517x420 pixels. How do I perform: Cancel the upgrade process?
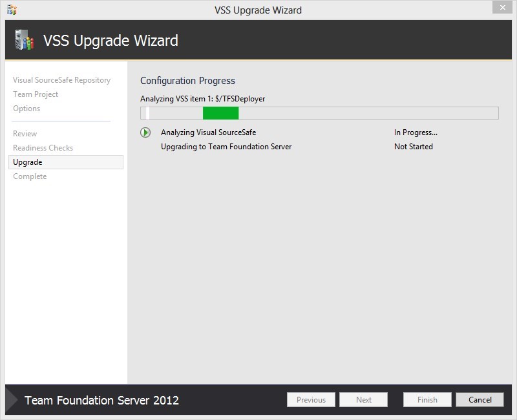480,399
